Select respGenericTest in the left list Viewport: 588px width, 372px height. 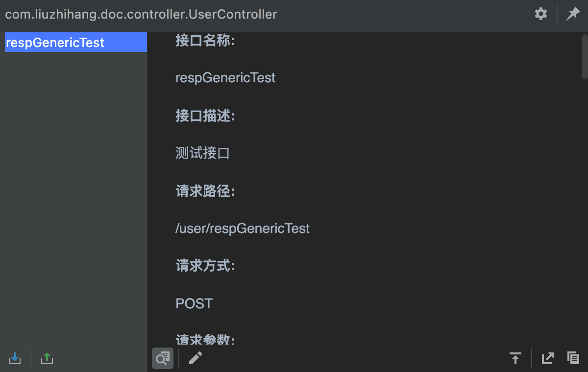pyautogui.click(x=55, y=43)
